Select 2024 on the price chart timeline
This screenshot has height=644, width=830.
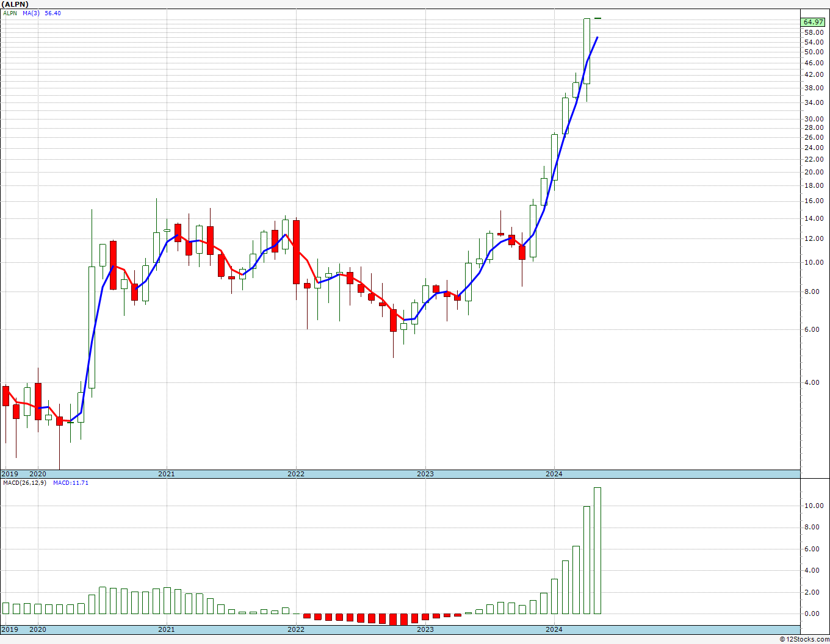pyautogui.click(x=554, y=474)
